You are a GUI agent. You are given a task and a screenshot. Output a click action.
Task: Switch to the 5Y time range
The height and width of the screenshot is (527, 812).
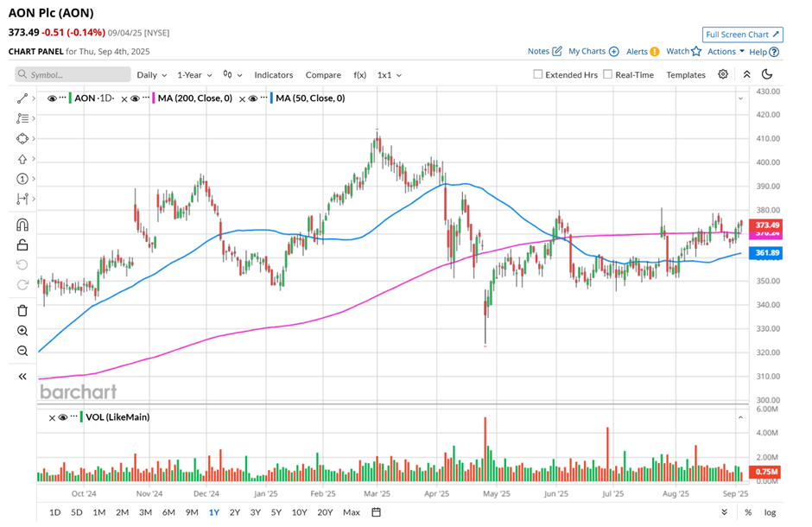276,512
